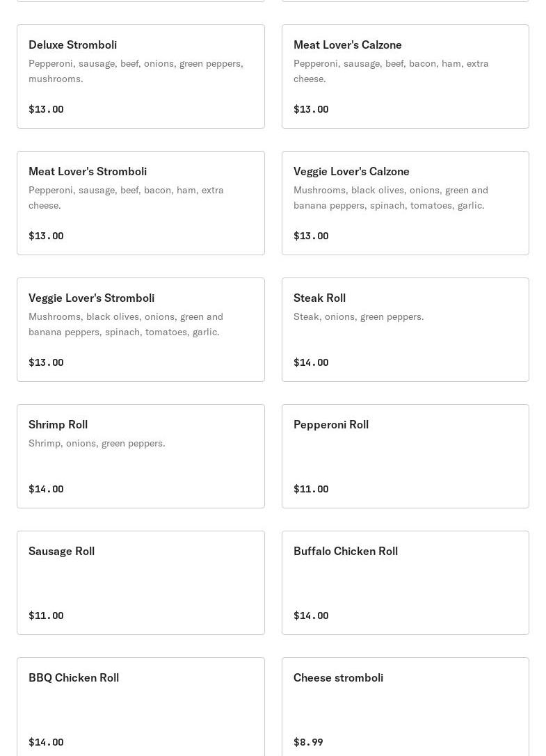Choose the Meat Lover's Stromboli item
Viewport: 546px width, 756px height.
[x=88, y=171]
